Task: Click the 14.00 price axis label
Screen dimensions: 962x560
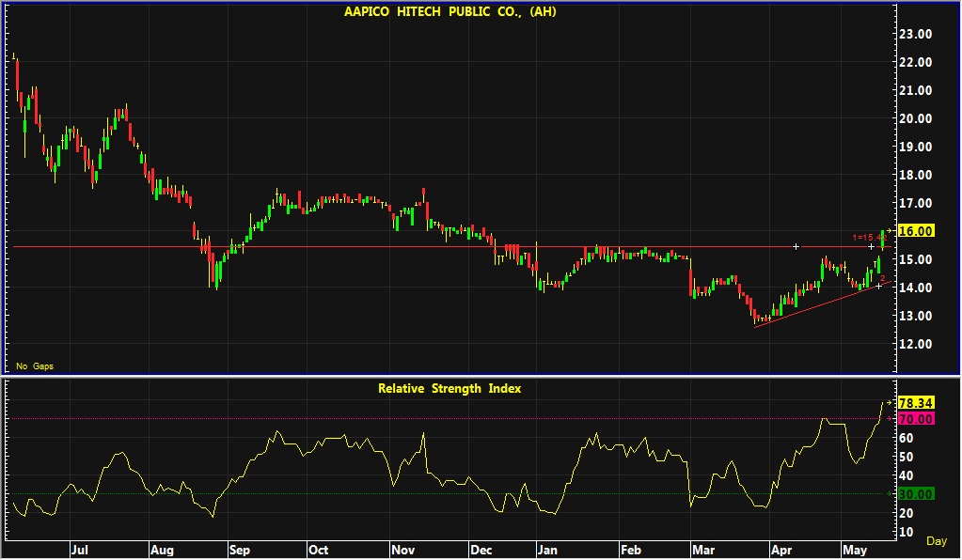Action: [x=915, y=288]
